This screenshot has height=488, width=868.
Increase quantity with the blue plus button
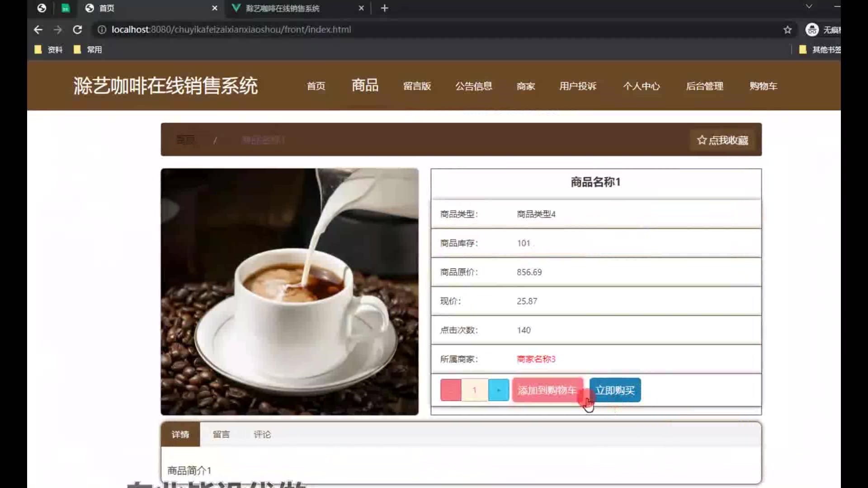[x=499, y=390]
